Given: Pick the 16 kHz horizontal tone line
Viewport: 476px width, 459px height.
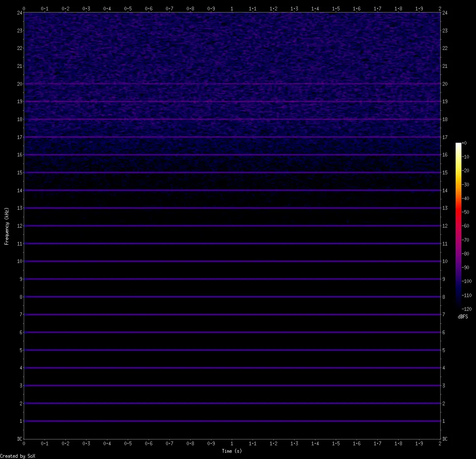Looking at the screenshot, I should [x=232, y=155].
